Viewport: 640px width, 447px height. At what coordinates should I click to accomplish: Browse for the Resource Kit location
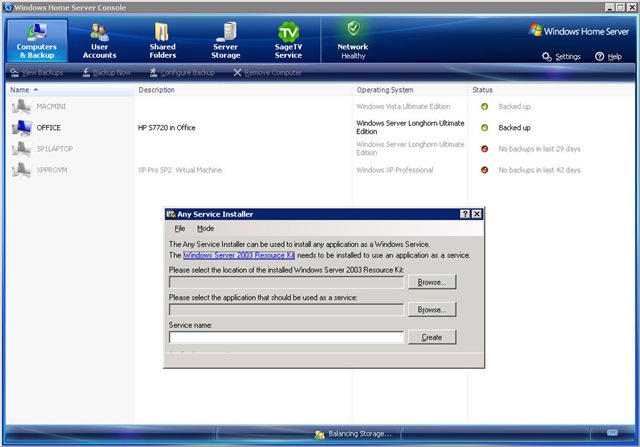click(x=432, y=282)
